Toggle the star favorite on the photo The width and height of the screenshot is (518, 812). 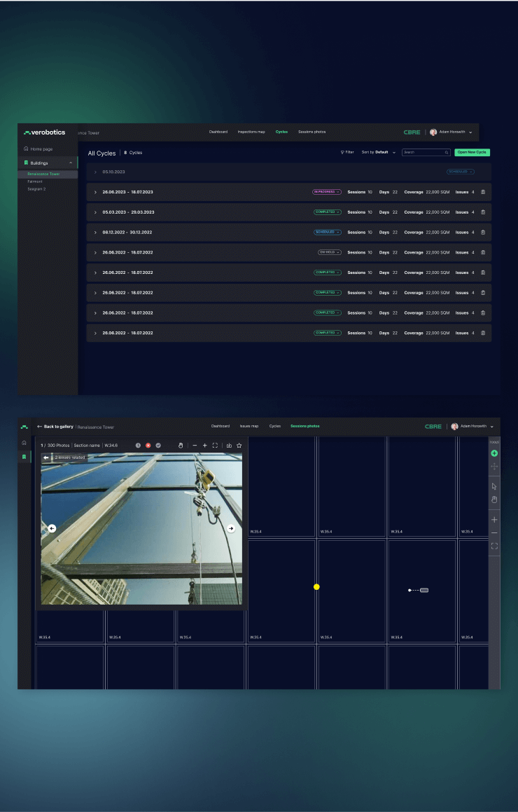click(239, 446)
